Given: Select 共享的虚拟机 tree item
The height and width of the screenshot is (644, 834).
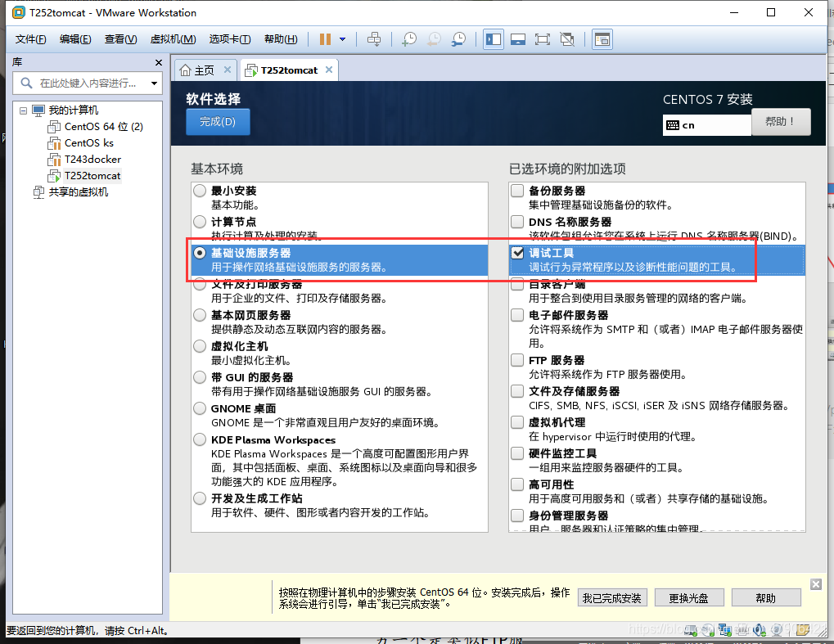Looking at the screenshot, I should (70, 192).
